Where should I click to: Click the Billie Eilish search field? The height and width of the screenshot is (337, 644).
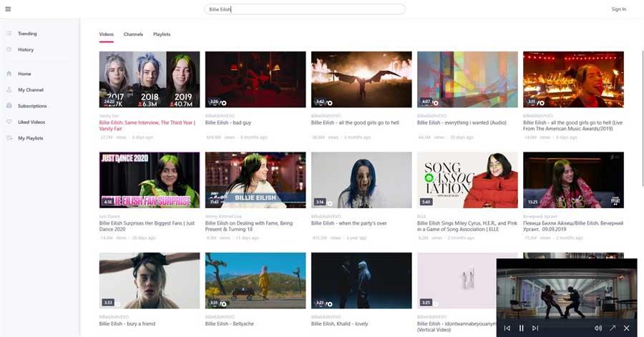(x=304, y=9)
